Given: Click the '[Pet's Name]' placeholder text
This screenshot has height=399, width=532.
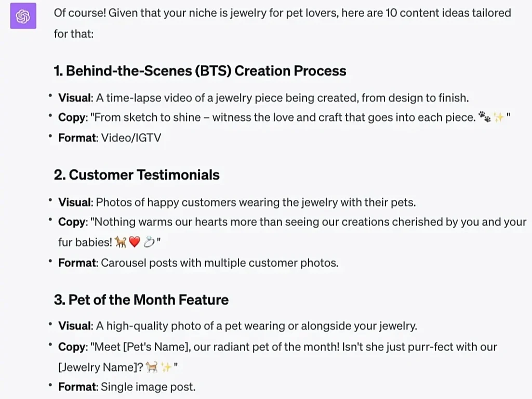Looking at the screenshot, I should pos(155,347).
